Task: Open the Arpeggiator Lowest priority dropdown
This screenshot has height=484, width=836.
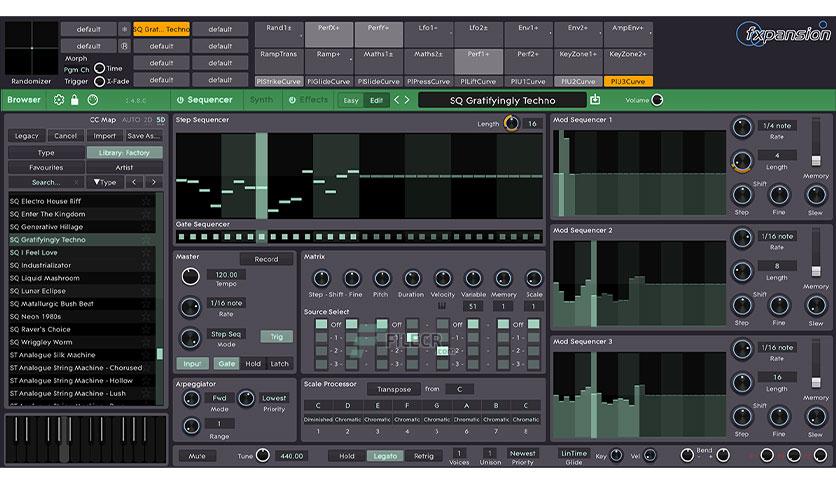Action: 274,398
